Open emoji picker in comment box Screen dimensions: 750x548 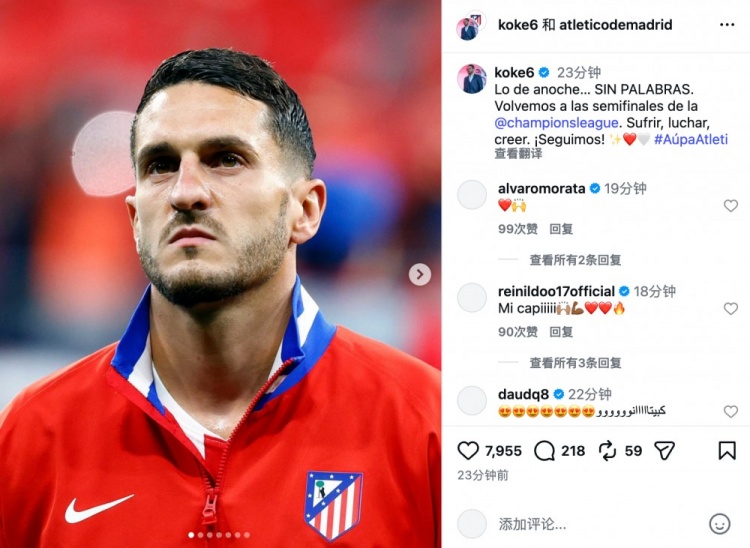point(719,524)
